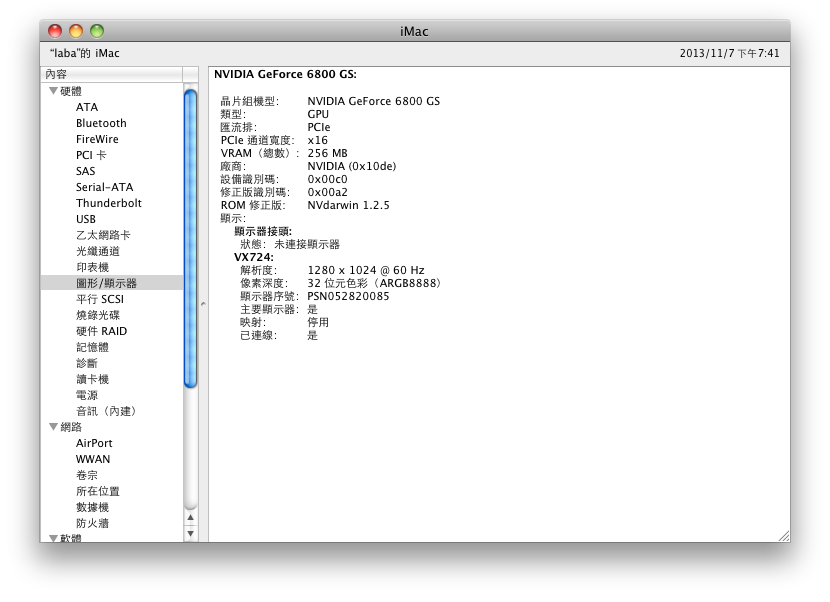Select 印表機 in the sidebar

[93, 267]
